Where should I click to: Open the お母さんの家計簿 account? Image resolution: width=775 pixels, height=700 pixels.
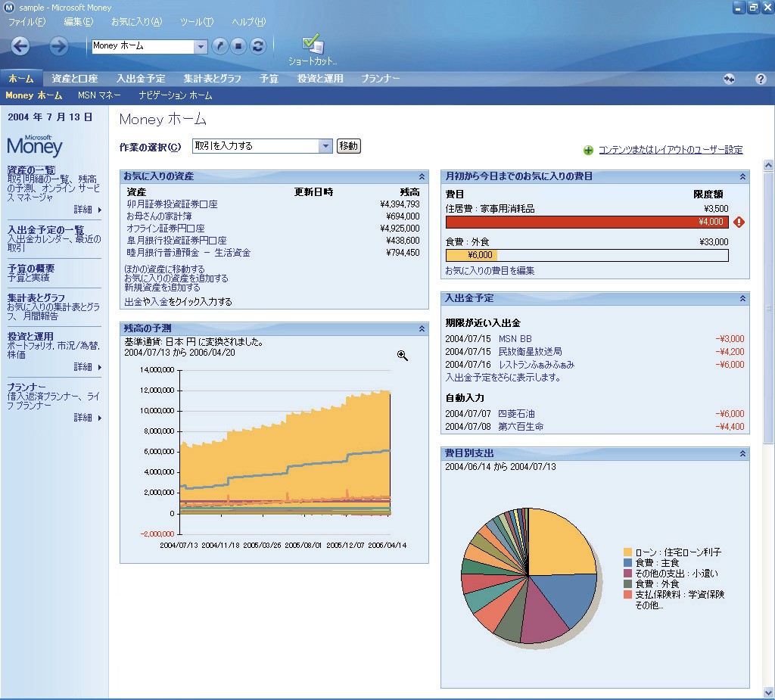click(159, 216)
